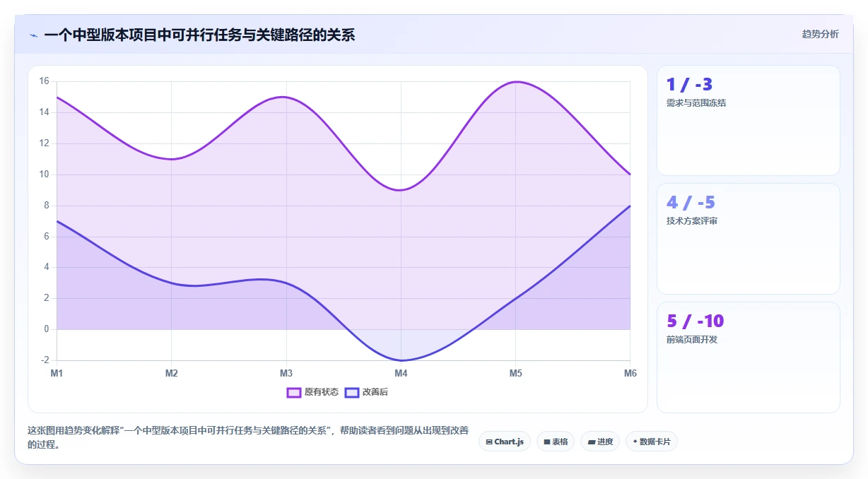The image size is (868, 479).
Task: Click the M2 x-axis label
Action: 172,373
